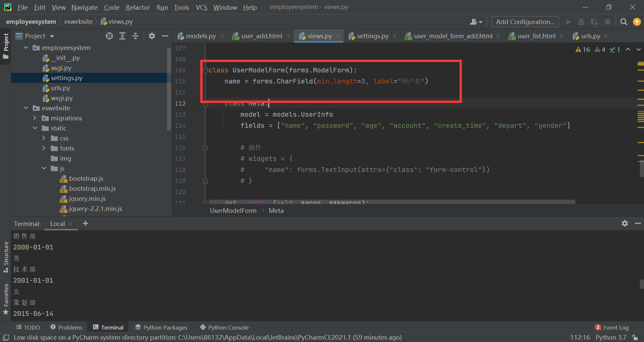Click Add Configuration button
Image resolution: width=644 pixels, height=342 pixels.
(525, 22)
